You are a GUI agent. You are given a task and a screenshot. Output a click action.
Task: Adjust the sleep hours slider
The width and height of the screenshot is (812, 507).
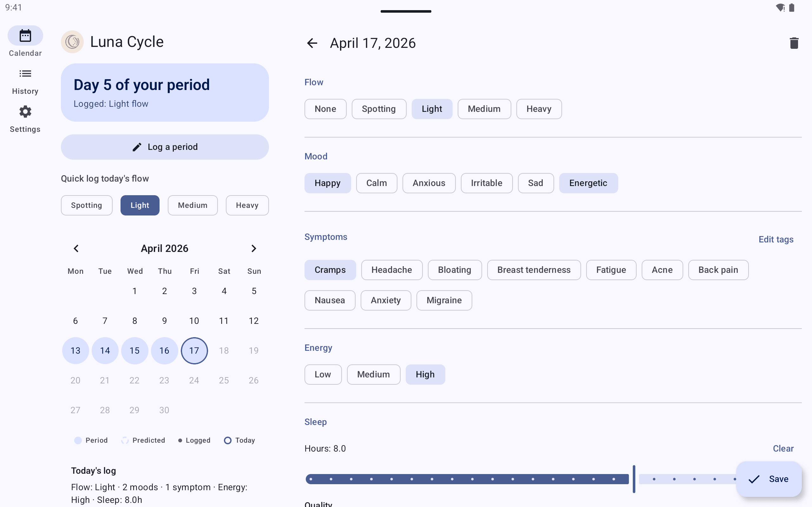click(634, 479)
